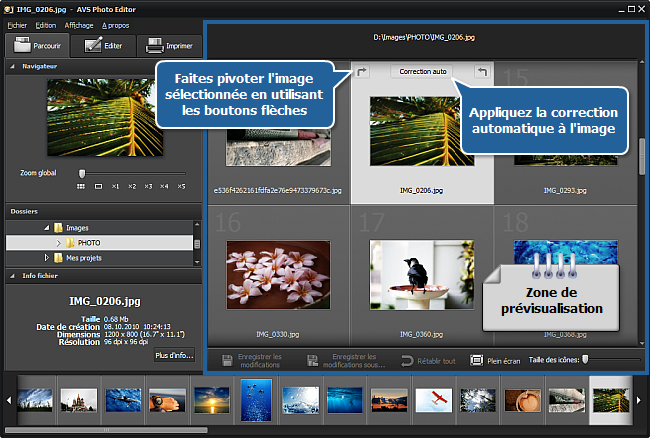Select the Images folder
Viewport: 650px width, 439px height.
pos(77,228)
